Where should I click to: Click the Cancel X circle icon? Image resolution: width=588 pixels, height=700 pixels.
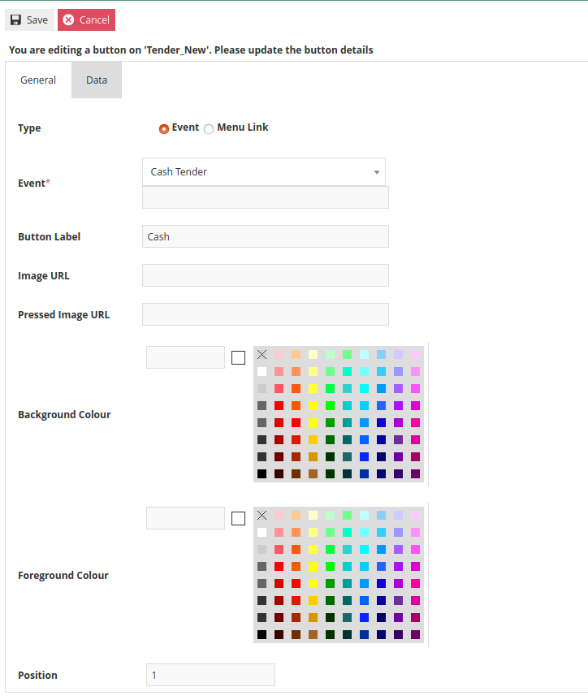pos(69,20)
